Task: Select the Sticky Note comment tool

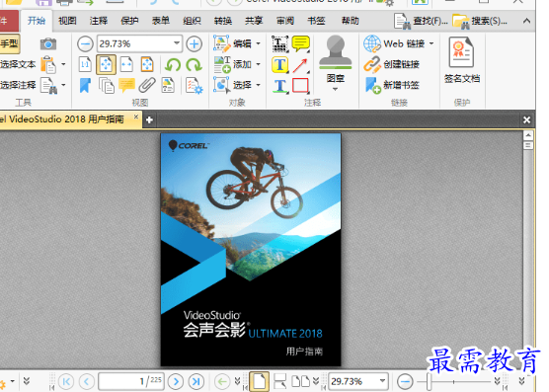Action: coord(301,43)
